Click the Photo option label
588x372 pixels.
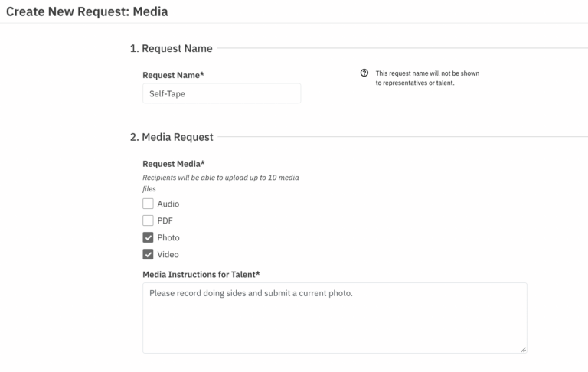coord(168,237)
